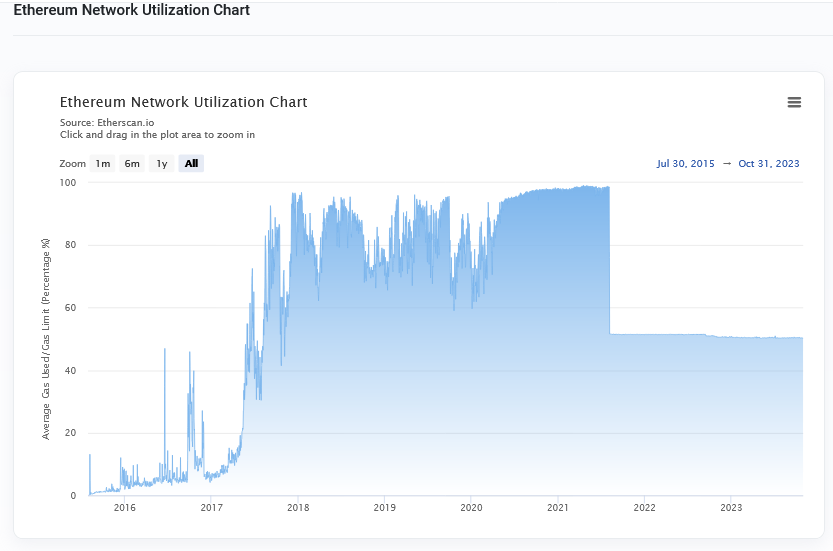This screenshot has width=833, height=551.
Task: Select the 6m zoom range
Action: click(132, 164)
